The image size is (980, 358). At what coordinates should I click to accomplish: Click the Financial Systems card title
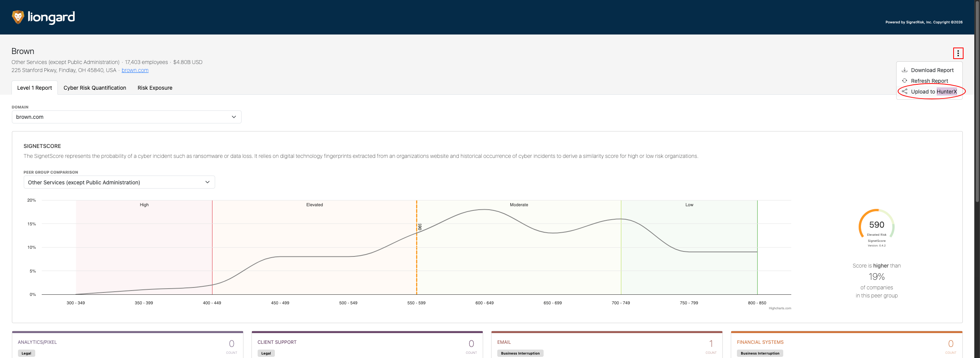pos(760,342)
